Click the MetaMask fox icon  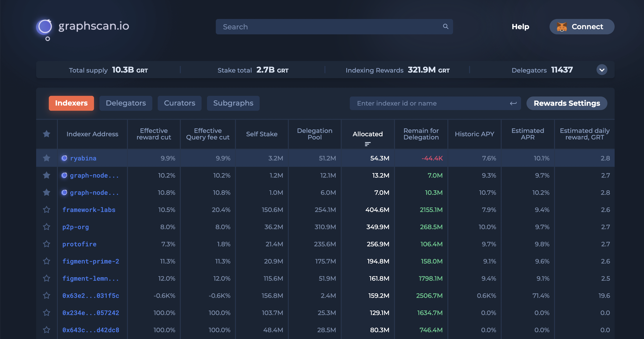click(562, 27)
